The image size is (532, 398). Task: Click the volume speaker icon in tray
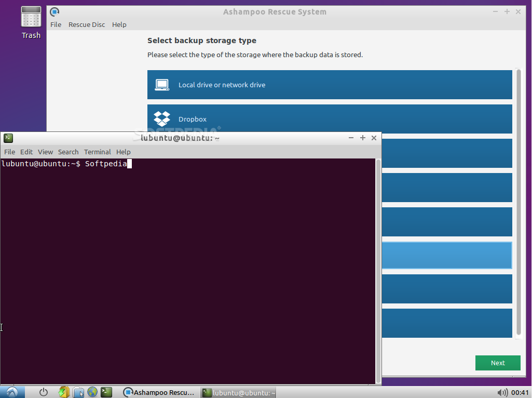(502, 393)
